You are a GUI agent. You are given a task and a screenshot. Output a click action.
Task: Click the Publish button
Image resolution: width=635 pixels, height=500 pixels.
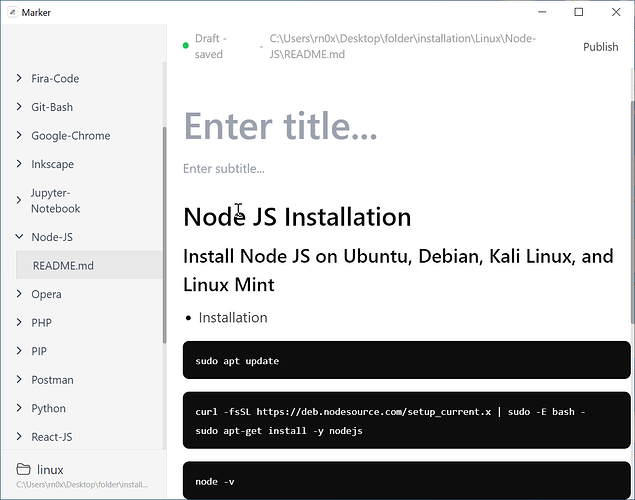(x=601, y=47)
